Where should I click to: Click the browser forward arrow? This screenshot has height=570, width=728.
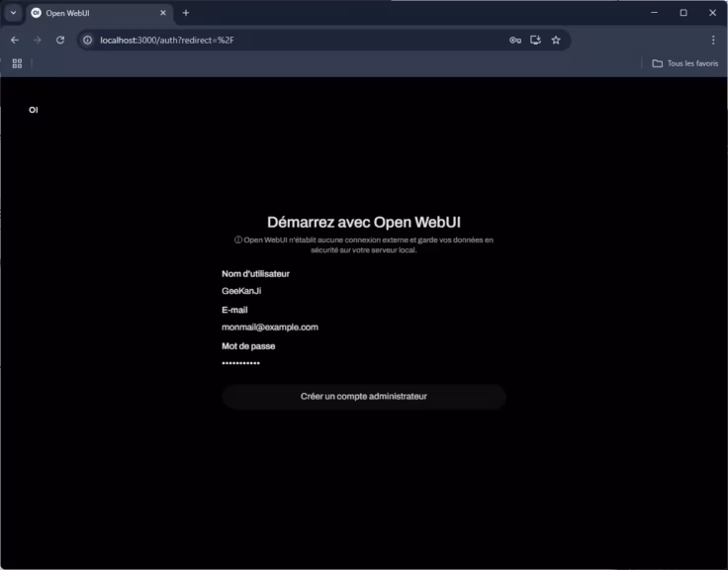38,40
